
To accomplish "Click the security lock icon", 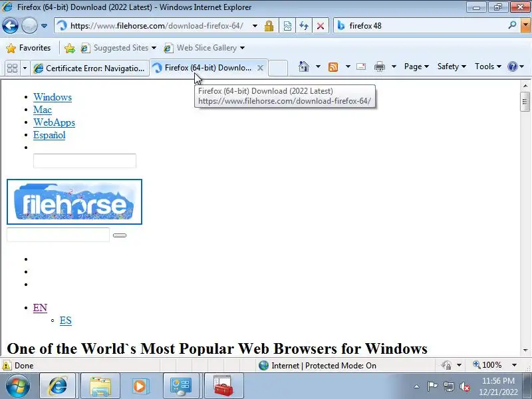I will (269, 26).
